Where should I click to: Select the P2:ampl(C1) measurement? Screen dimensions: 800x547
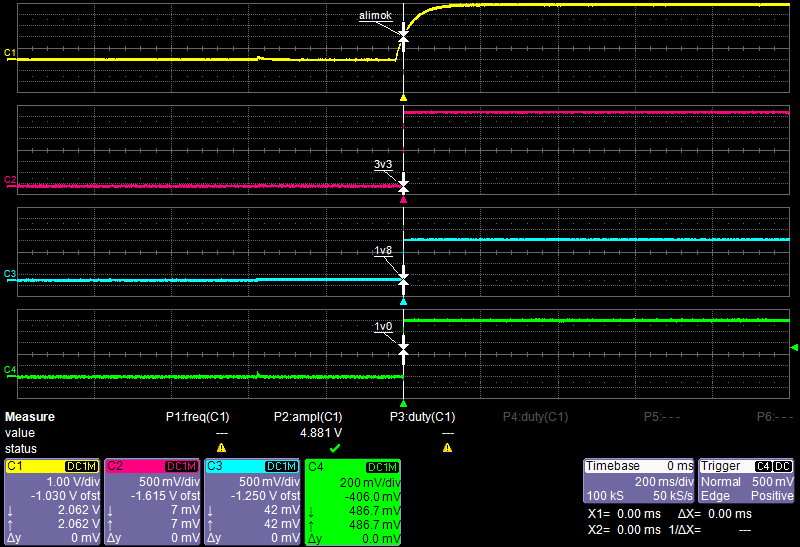coord(308,417)
